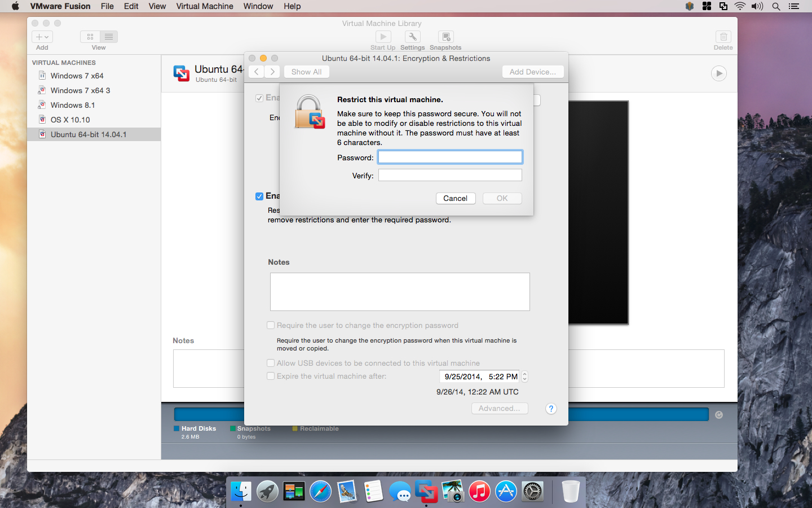
Task: Open the Virtual Machine menu
Action: click(204, 6)
